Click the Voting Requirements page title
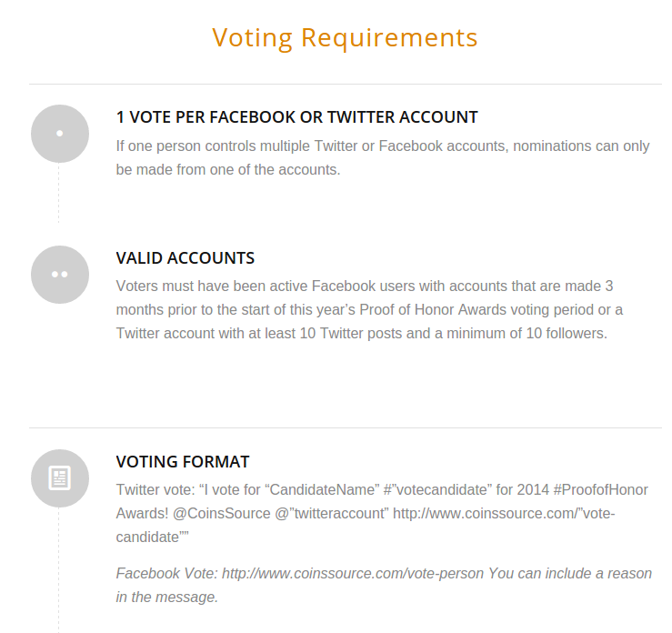 [345, 37]
